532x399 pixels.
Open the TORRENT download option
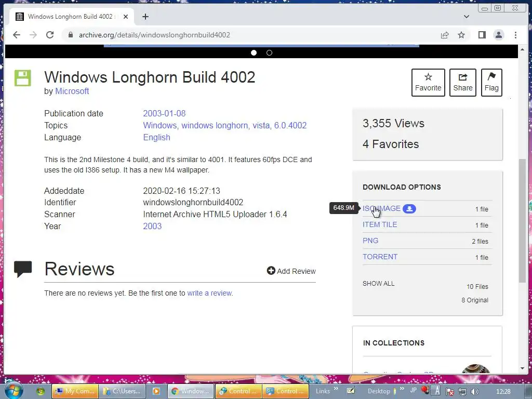point(380,257)
